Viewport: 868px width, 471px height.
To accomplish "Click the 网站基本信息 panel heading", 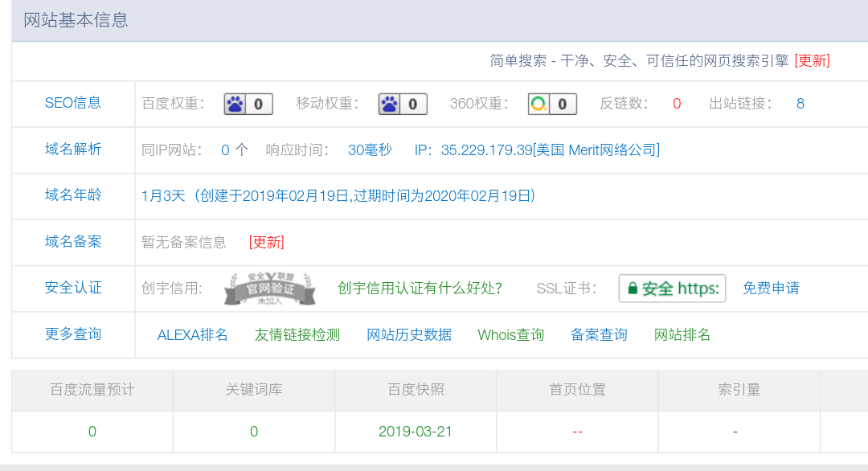I will click(76, 20).
